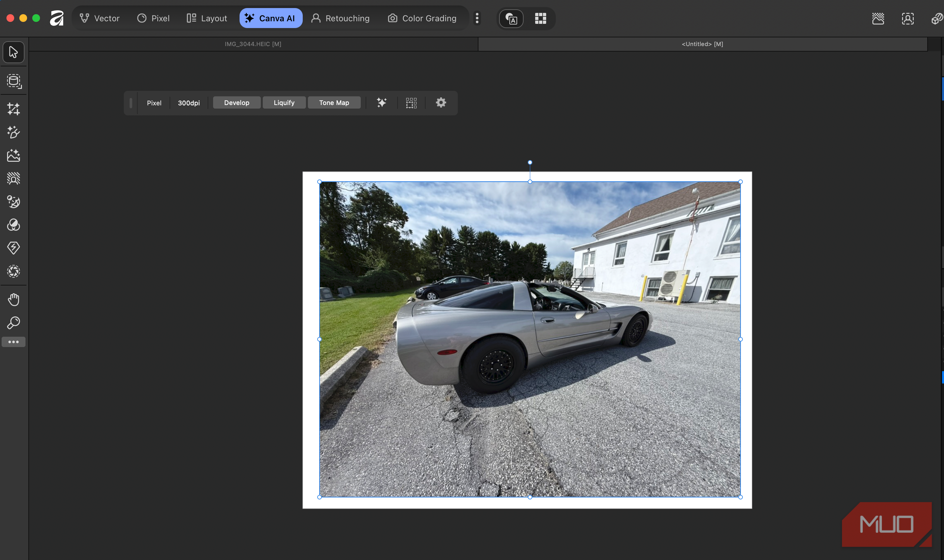
Task: Click the dotted grid selection icon
Action: [x=411, y=103]
